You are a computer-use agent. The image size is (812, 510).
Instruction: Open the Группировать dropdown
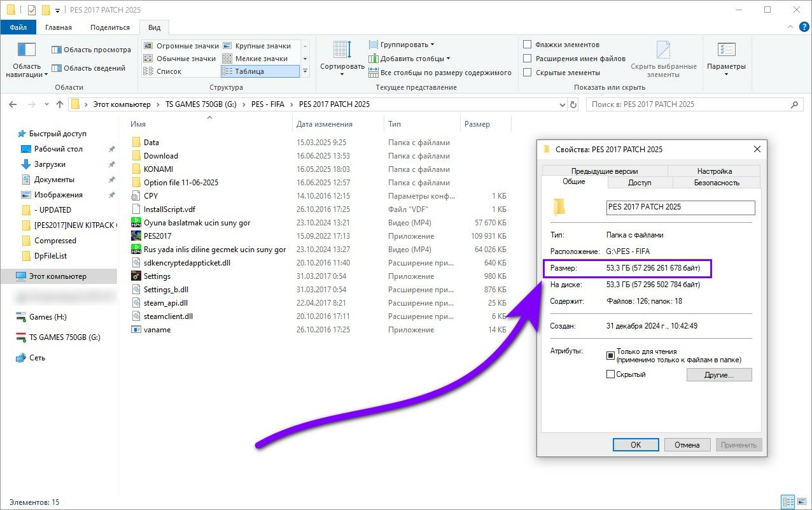(x=402, y=45)
